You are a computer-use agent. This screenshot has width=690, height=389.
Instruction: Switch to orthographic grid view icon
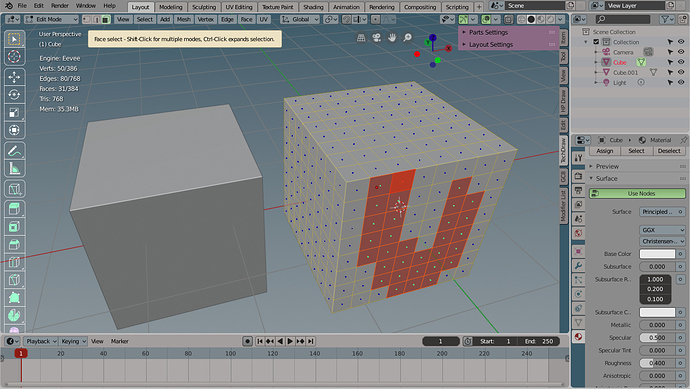[361, 38]
